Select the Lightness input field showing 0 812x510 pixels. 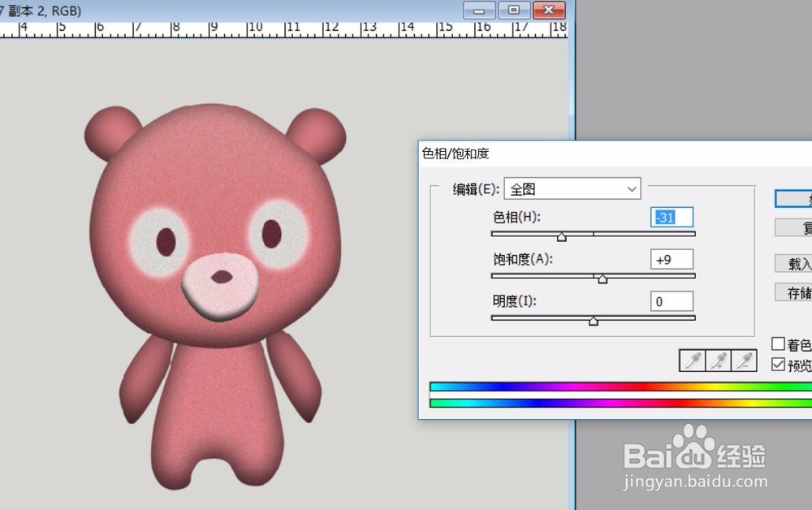[672, 301]
